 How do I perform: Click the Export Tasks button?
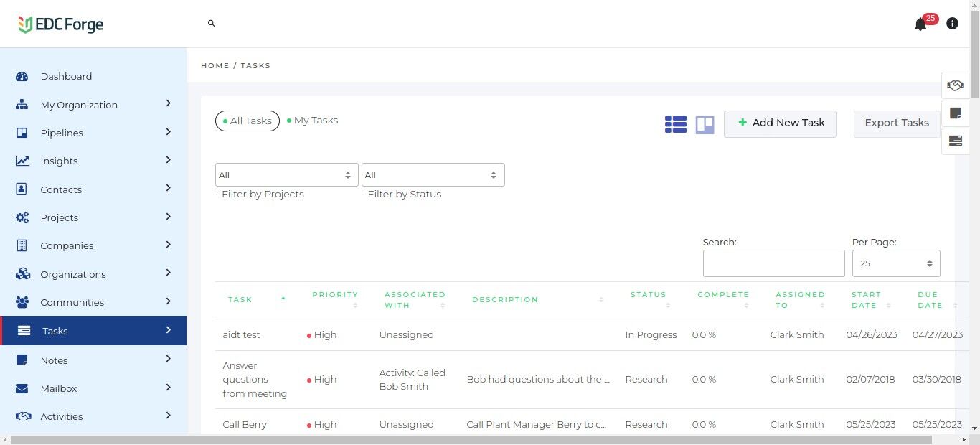(x=896, y=123)
